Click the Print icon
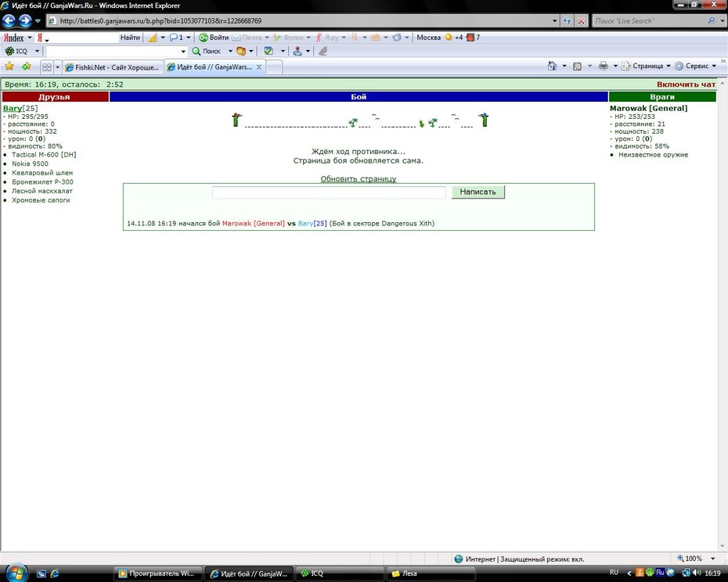Image resolution: width=728 pixels, height=582 pixels. [603, 66]
